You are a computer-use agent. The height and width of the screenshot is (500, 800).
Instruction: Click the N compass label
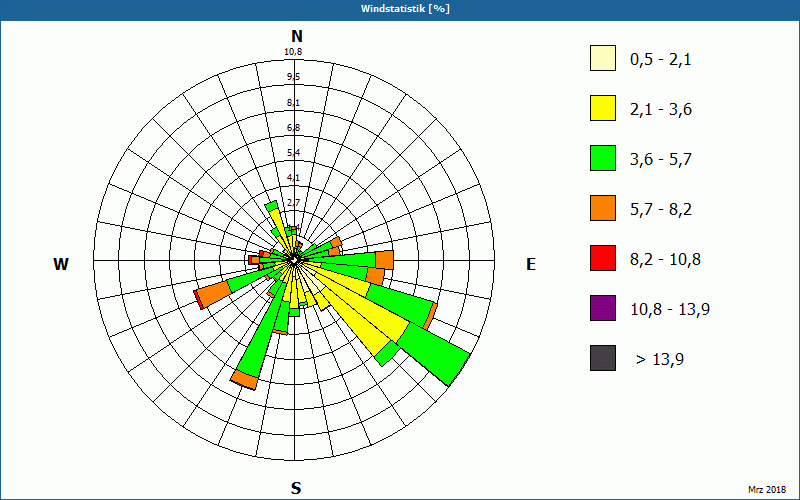pyautogui.click(x=297, y=37)
